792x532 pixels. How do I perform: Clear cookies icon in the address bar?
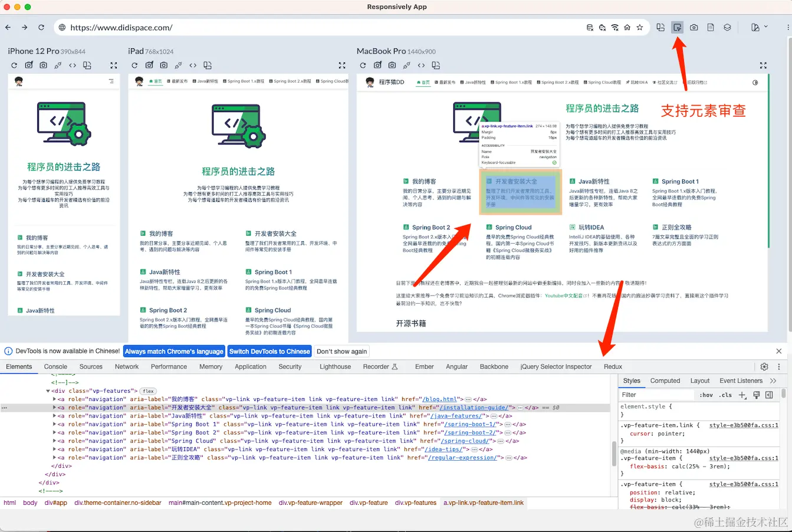tap(603, 27)
